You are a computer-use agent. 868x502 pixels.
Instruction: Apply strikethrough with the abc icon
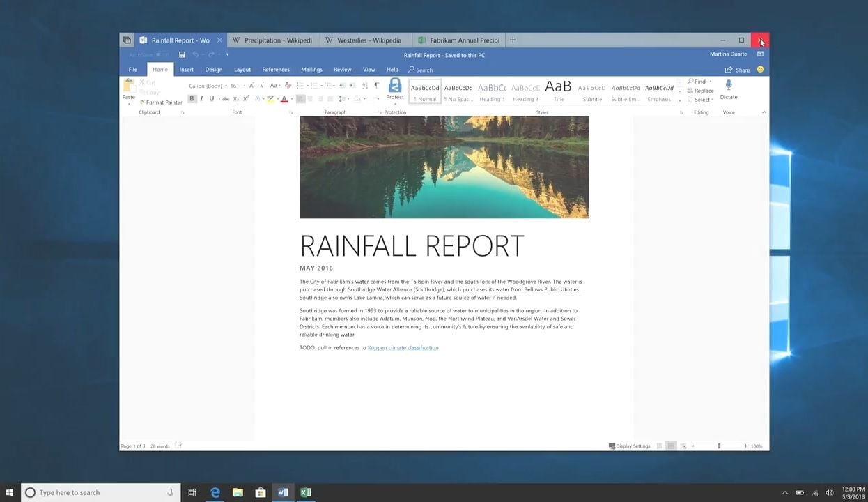pyautogui.click(x=226, y=99)
